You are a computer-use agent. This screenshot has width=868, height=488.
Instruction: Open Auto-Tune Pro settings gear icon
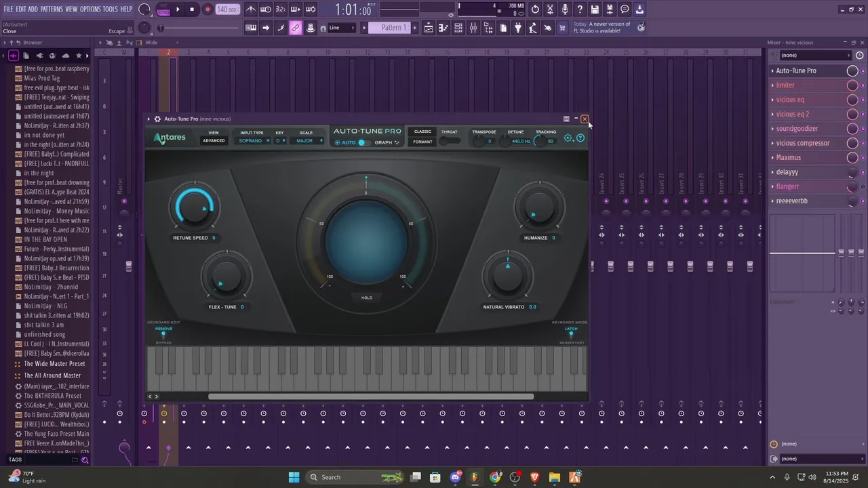568,138
